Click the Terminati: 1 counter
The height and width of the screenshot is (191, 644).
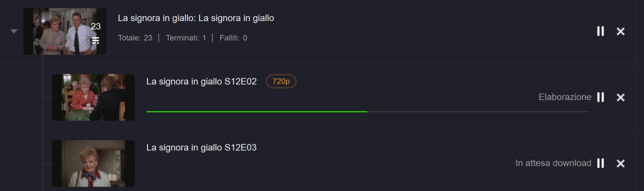pos(186,38)
